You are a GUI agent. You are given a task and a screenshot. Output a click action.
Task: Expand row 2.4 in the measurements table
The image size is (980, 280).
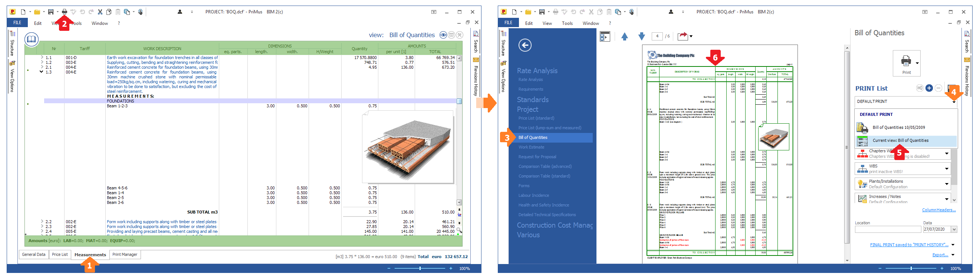click(42, 231)
